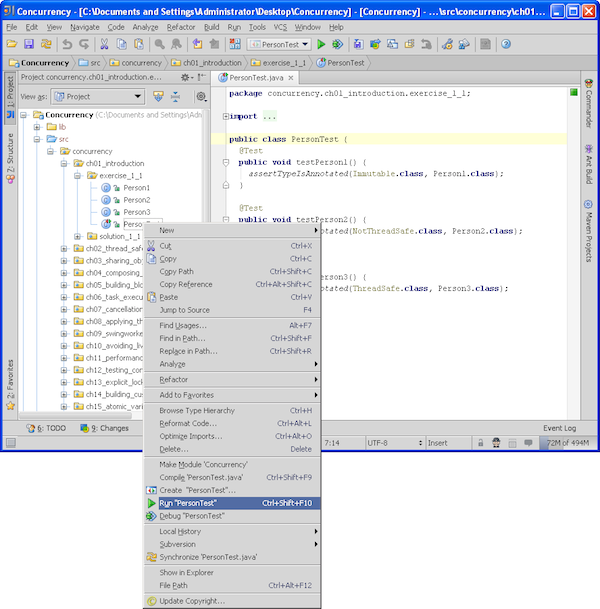Click the Save All disk icon
Viewport: 600px width, 609px height.
(x=29, y=45)
